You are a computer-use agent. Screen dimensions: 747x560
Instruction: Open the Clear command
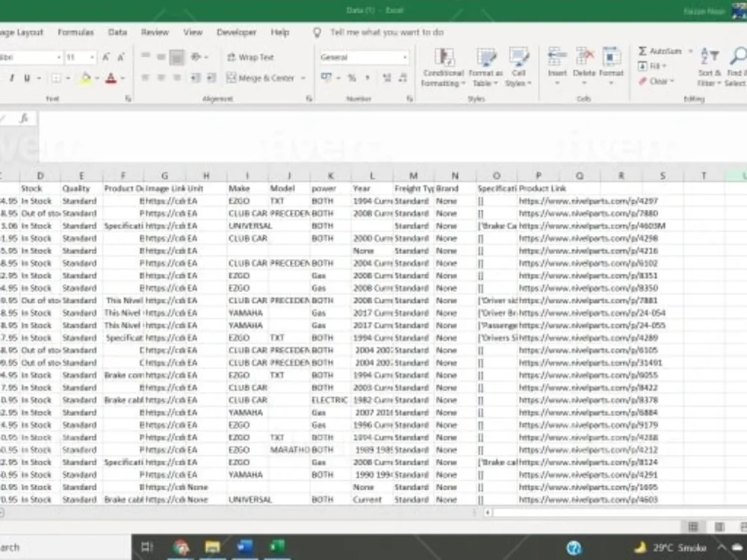(x=656, y=81)
